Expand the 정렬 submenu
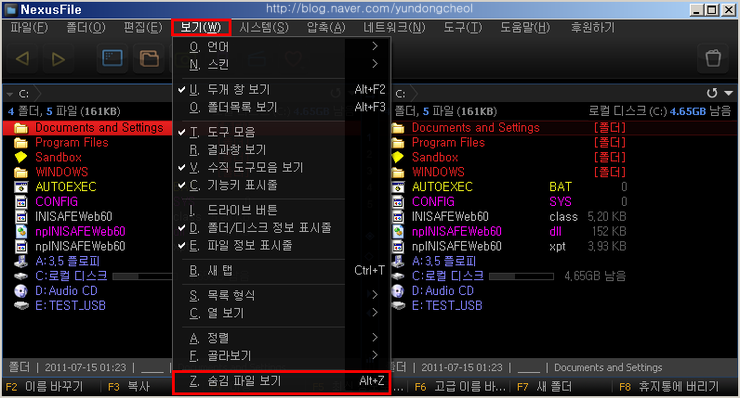Viewport: 740px width, 398px height. pyautogui.click(x=283, y=338)
